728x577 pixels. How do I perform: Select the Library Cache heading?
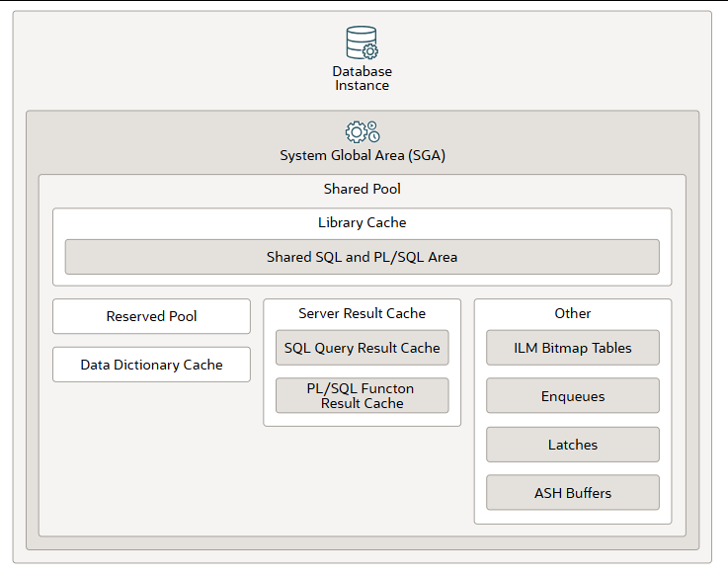tap(363, 222)
